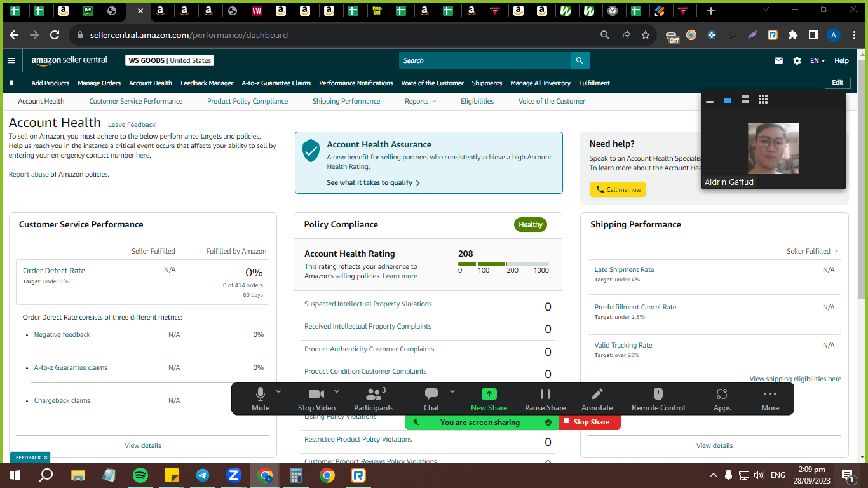Switch to the Customer Service Performance tab
Screen dimensions: 868x488
click(136, 101)
